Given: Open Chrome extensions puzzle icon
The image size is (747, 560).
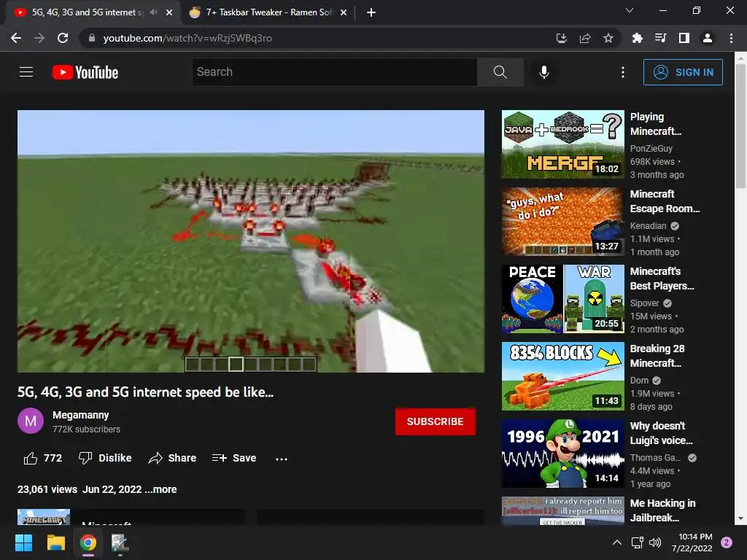Looking at the screenshot, I should (638, 38).
